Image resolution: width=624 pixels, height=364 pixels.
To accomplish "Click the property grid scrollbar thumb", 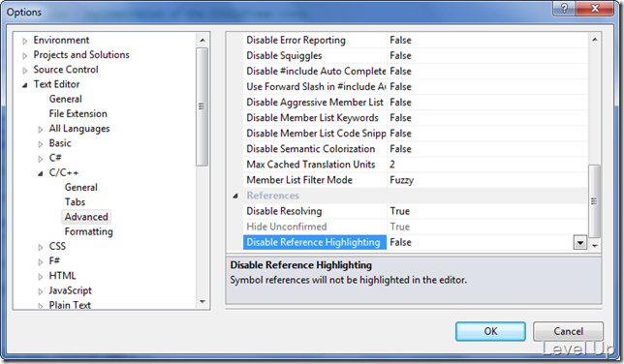I will (x=595, y=201).
